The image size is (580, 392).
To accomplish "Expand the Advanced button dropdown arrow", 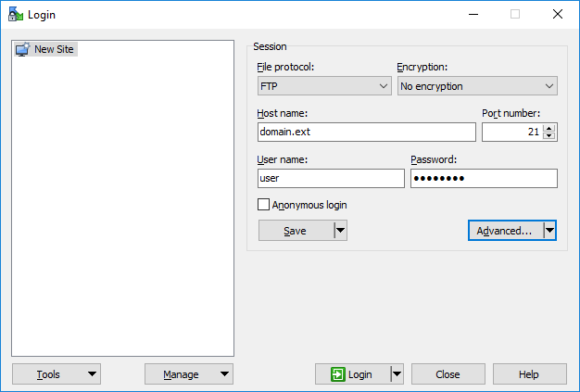I will [549, 231].
